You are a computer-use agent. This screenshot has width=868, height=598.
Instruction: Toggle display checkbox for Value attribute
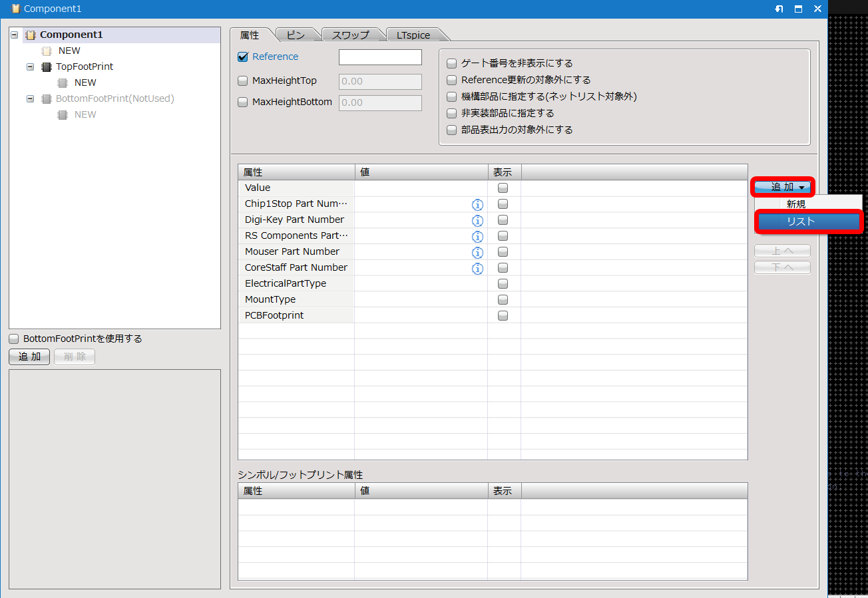[x=503, y=188]
